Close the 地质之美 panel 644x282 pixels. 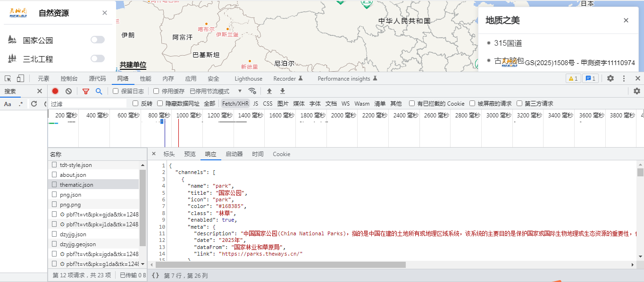pyautogui.click(x=626, y=20)
